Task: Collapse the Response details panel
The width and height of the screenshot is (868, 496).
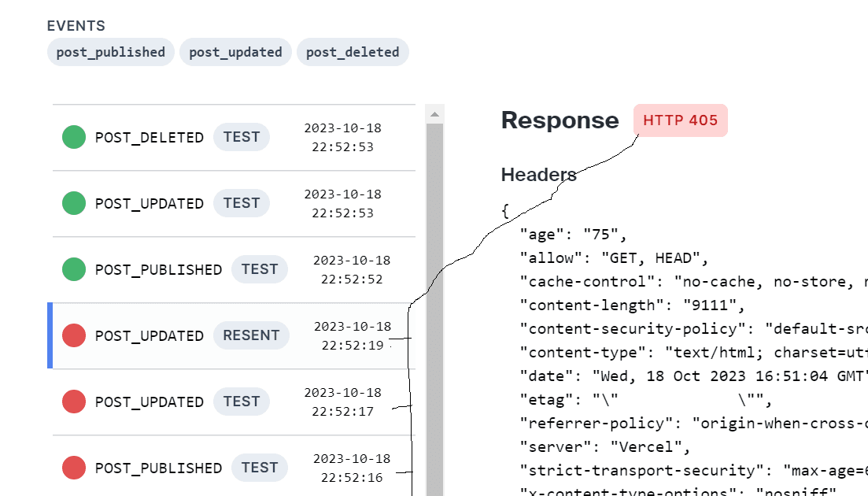Action: (560, 120)
